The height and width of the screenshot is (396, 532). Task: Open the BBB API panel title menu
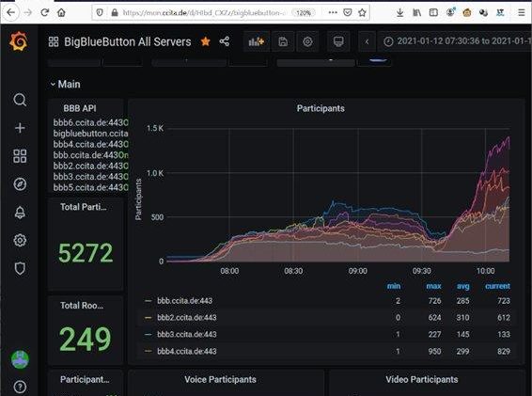pyautogui.click(x=80, y=108)
